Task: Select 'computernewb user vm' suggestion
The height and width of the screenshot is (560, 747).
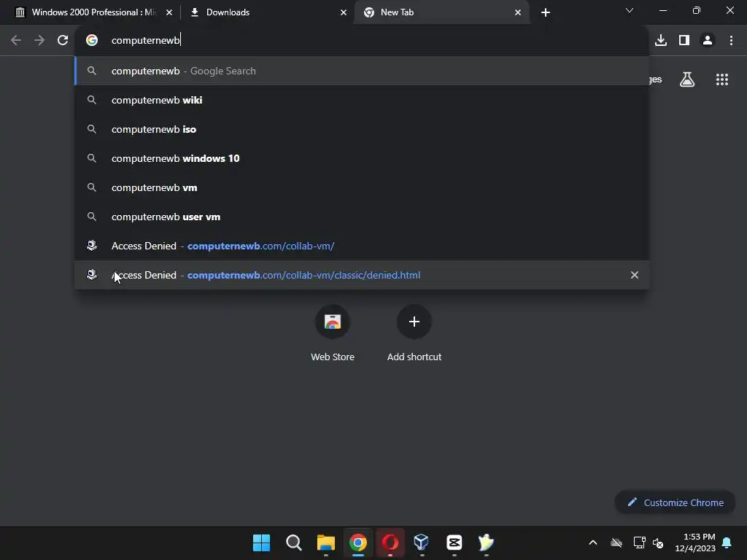Action: click(x=362, y=217)
